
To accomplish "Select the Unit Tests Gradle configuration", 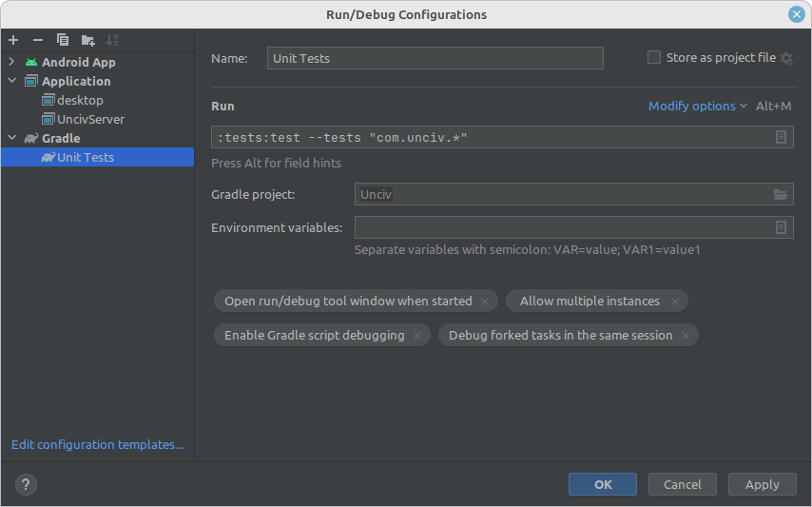I will click(x=97, y=157).
